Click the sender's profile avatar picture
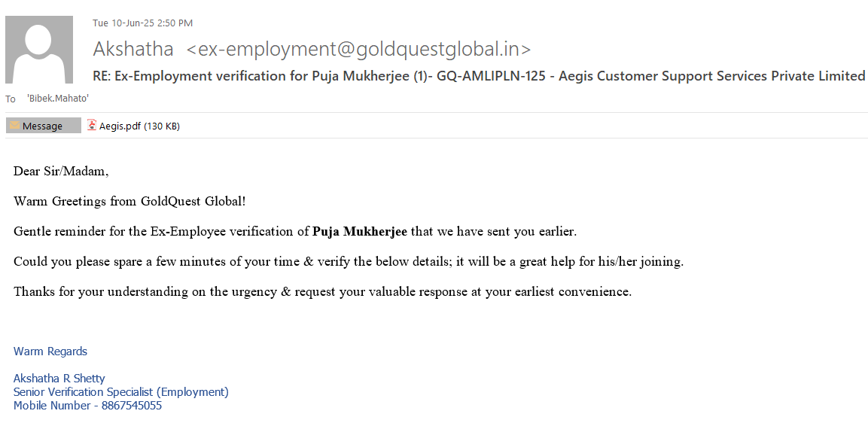The image size is (868, 423). 39,50
